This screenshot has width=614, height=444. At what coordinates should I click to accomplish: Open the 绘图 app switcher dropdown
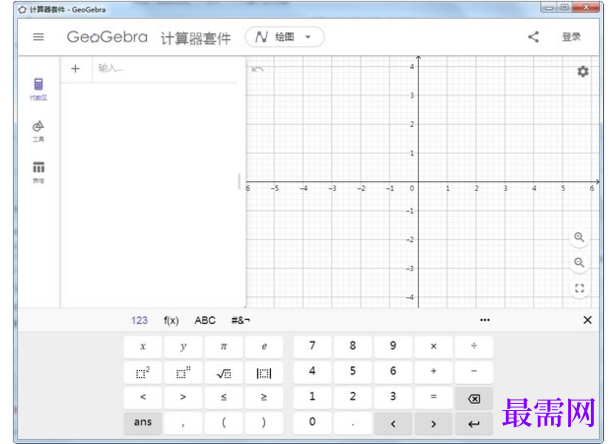click(x=285, y=37)
